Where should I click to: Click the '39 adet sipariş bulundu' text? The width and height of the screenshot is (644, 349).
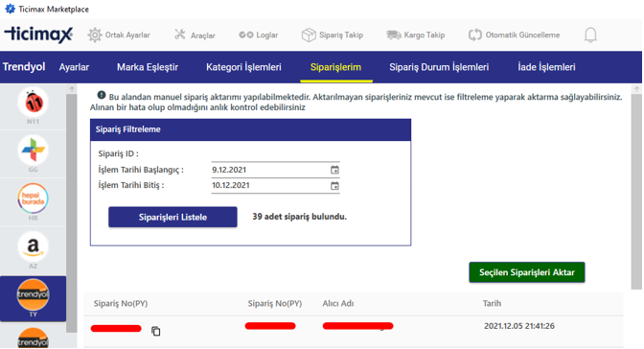click(x=299, y=217)
